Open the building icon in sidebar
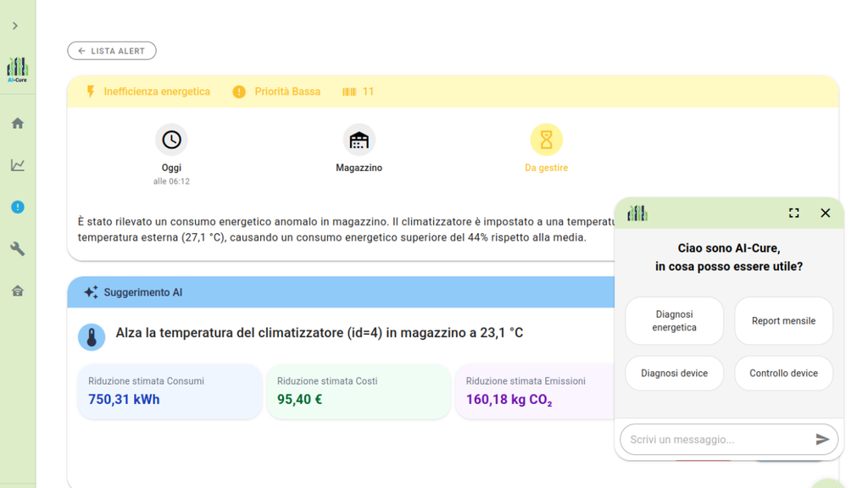 (17, 291)
